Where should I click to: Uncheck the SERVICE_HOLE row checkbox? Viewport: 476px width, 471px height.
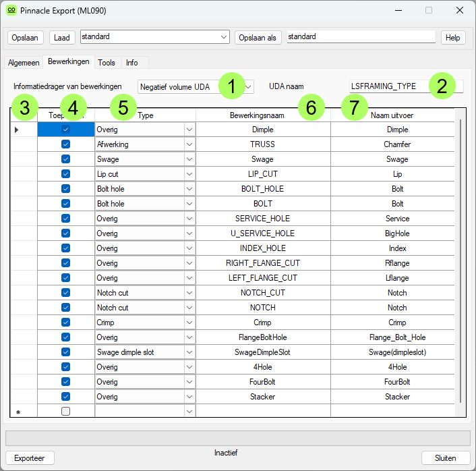tap(65, 219)
